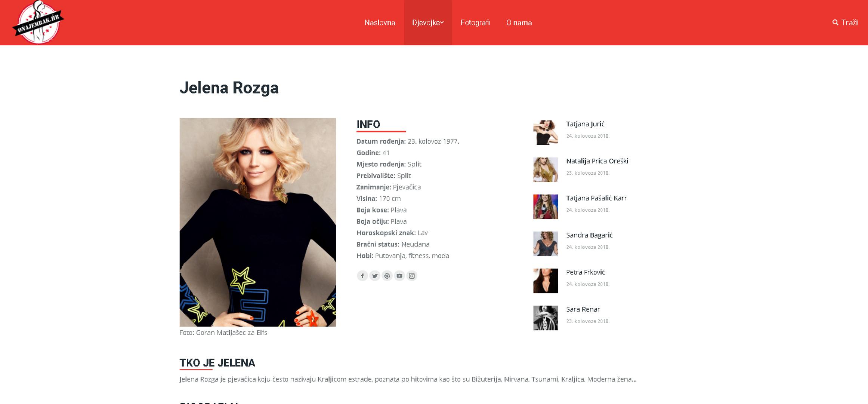Click the onajemrak.hr site logo
Image resolution: width=868 pixels, height=404 pixels.
click(38, 22)
